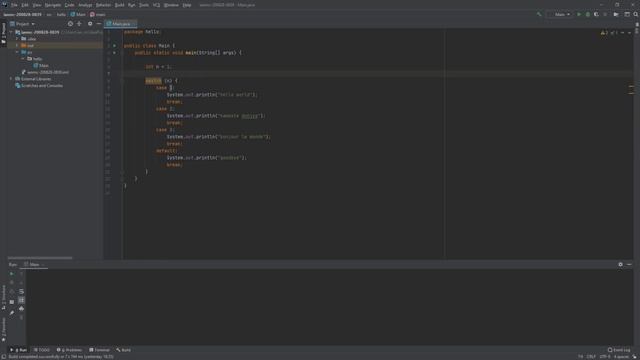Viewport: 640px width, 360px height.
Task: Run with Coverage from top toolbar
Action: coord(596,14)
